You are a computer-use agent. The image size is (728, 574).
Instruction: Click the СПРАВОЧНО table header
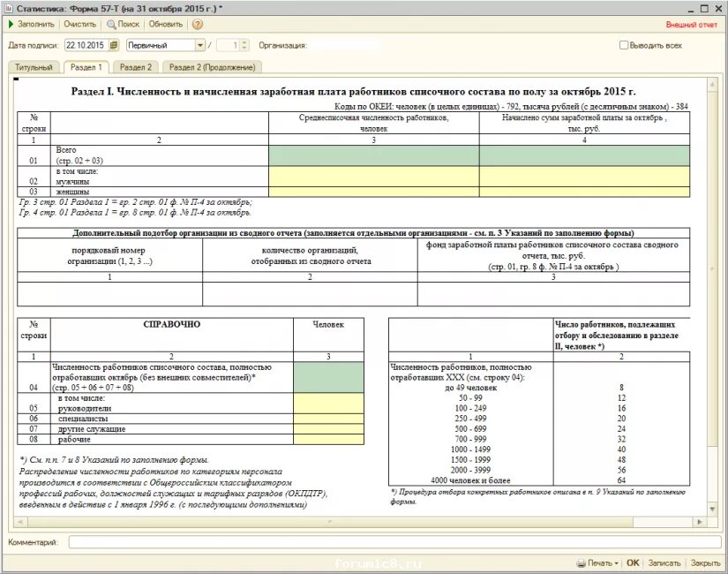pos(171,324)
